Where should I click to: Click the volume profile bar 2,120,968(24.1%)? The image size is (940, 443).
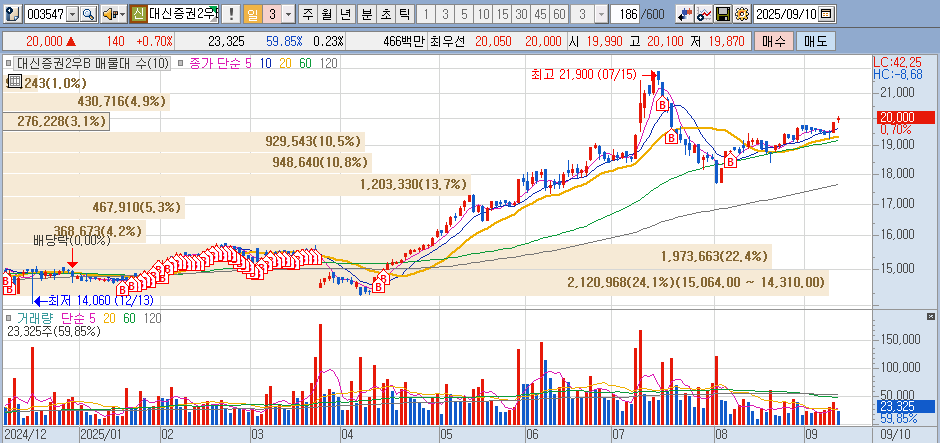coord(417,282)
